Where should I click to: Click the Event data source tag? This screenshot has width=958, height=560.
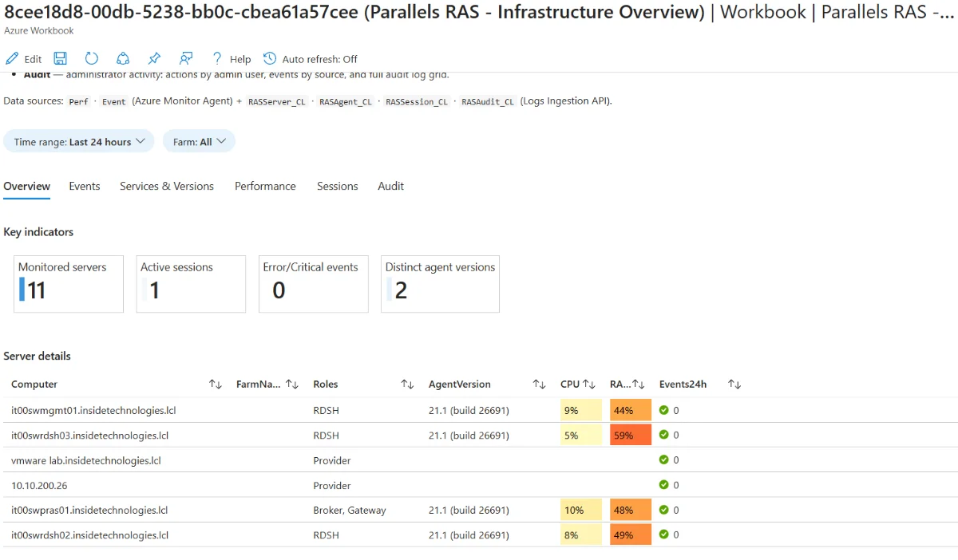pos(114,102)
